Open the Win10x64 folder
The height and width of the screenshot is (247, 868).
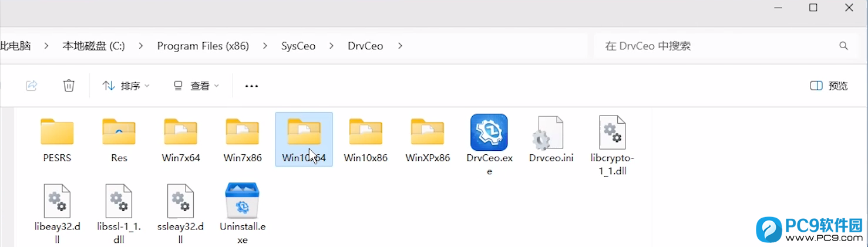(304, 133)
